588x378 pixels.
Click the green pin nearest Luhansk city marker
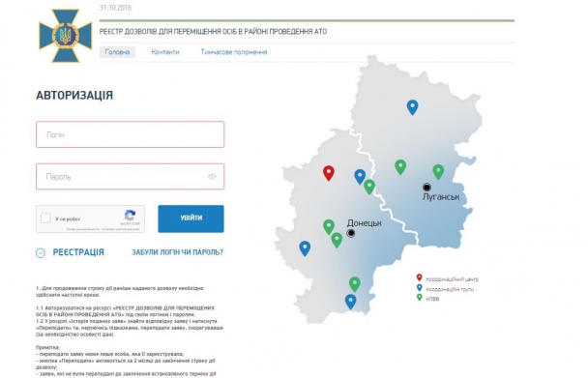pyautogui.click(x=438, y=172)
